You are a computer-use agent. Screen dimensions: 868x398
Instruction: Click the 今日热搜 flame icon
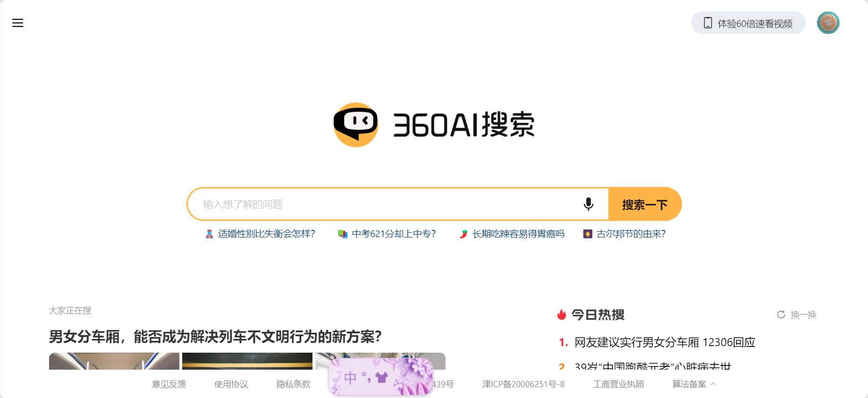click(x=562, y=314)
